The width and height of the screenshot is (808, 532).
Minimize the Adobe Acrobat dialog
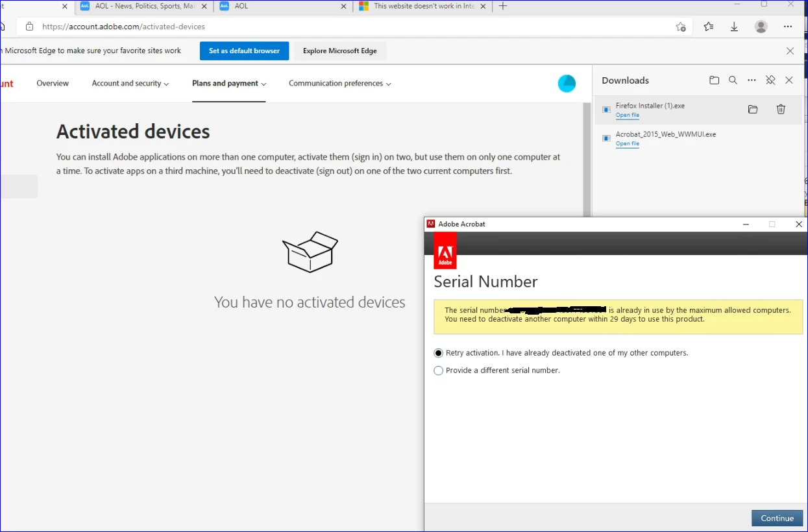[x=746, y=224]
